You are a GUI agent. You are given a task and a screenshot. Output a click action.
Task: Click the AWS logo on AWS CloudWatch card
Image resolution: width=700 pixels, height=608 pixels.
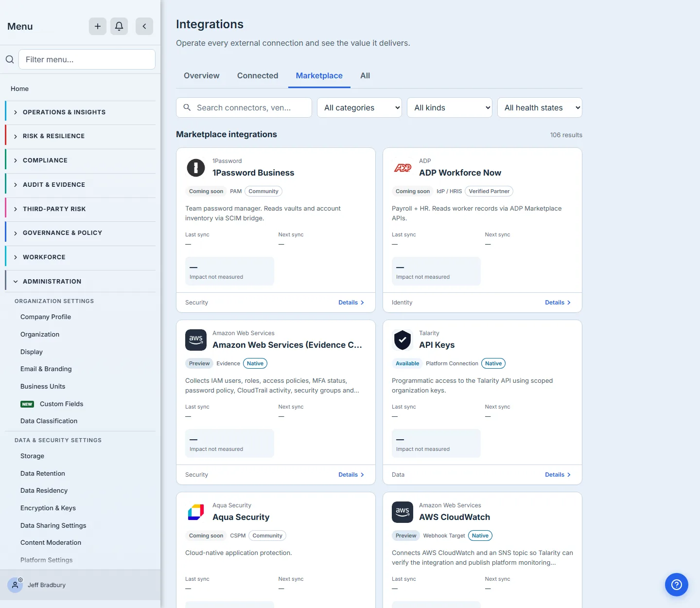(402, 512)
